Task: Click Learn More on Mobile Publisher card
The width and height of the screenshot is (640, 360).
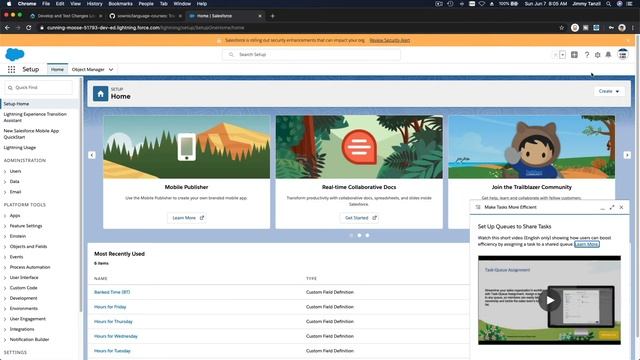Action: coord(187,218)
